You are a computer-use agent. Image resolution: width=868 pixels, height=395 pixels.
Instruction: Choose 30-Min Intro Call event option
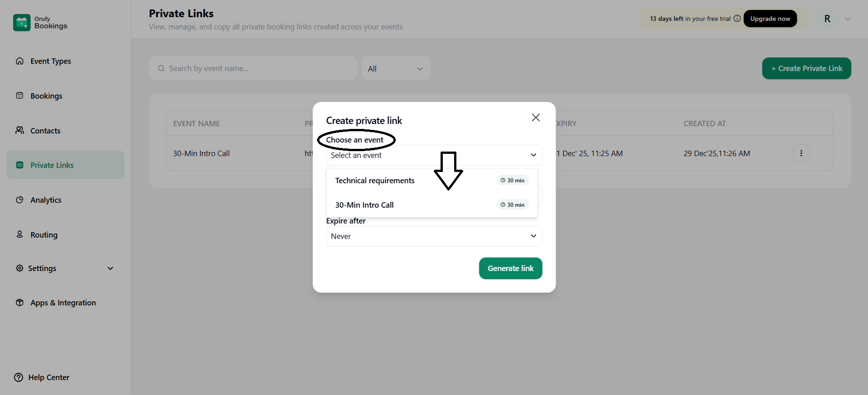(x=365, y=205)
